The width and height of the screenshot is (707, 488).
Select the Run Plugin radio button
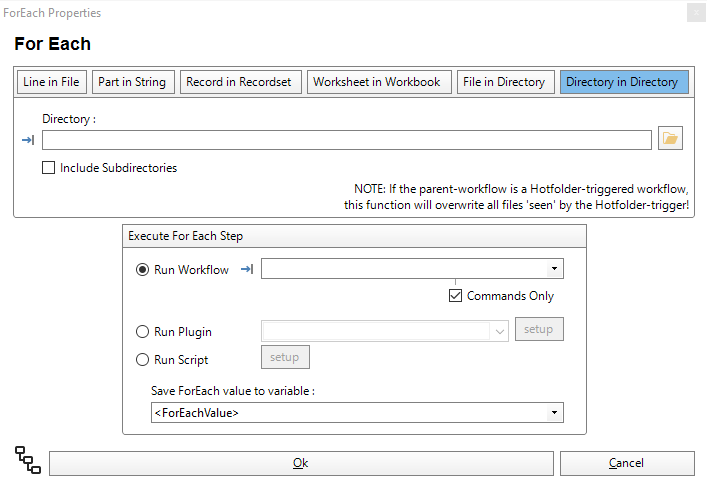coord(143,332)
